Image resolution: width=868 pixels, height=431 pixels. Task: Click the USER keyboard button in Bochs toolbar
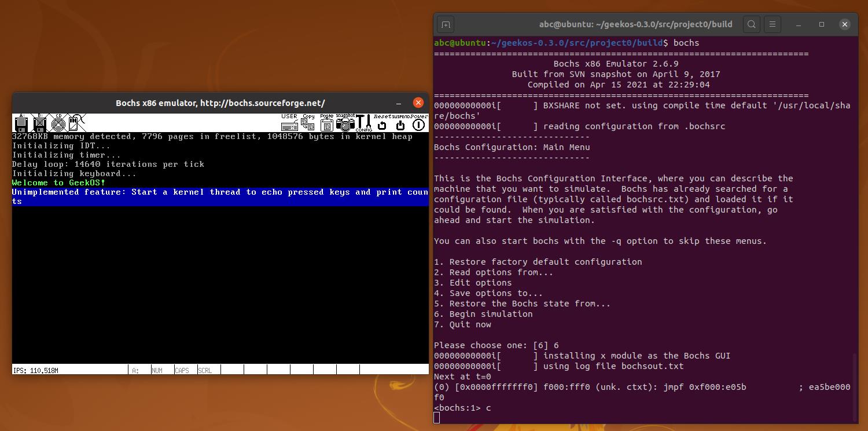point(289,123)
